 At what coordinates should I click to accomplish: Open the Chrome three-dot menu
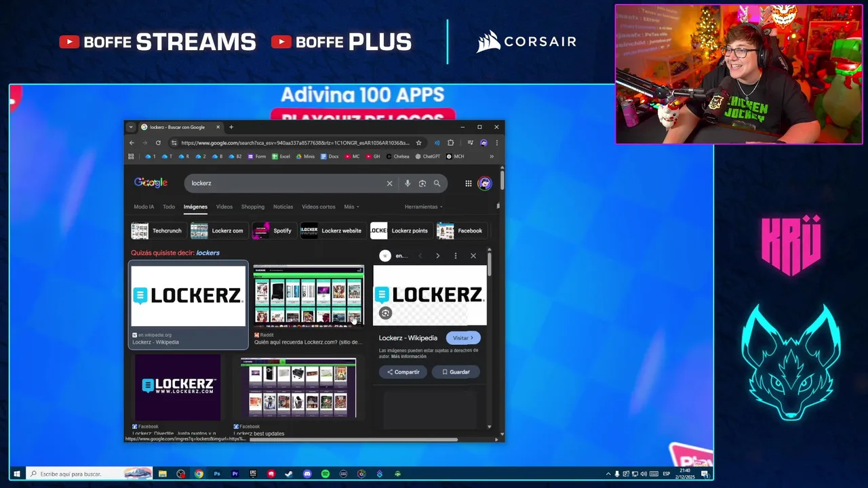496,143
